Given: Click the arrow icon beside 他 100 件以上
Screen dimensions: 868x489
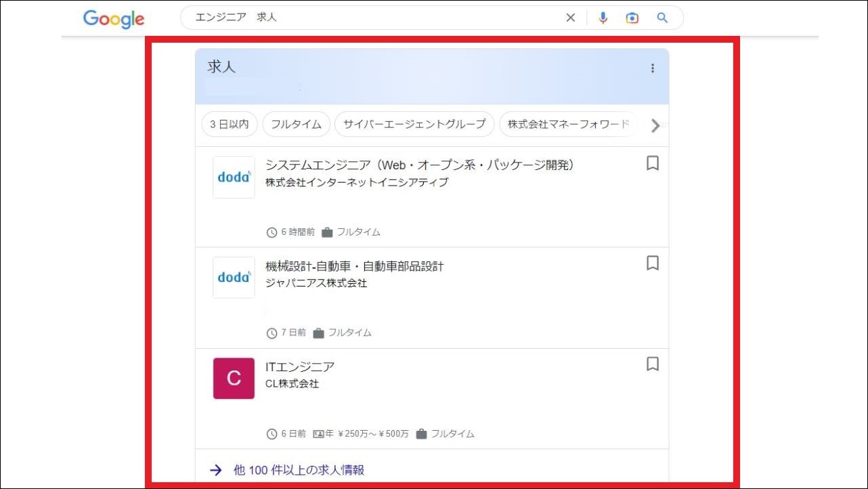Looking at the screenshot, I should coord(216,470).
